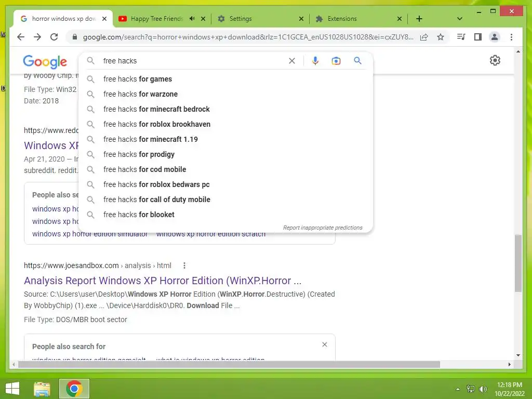
Task: Close the Happy Tree Friends tab
Action: [x=203, y=19]
